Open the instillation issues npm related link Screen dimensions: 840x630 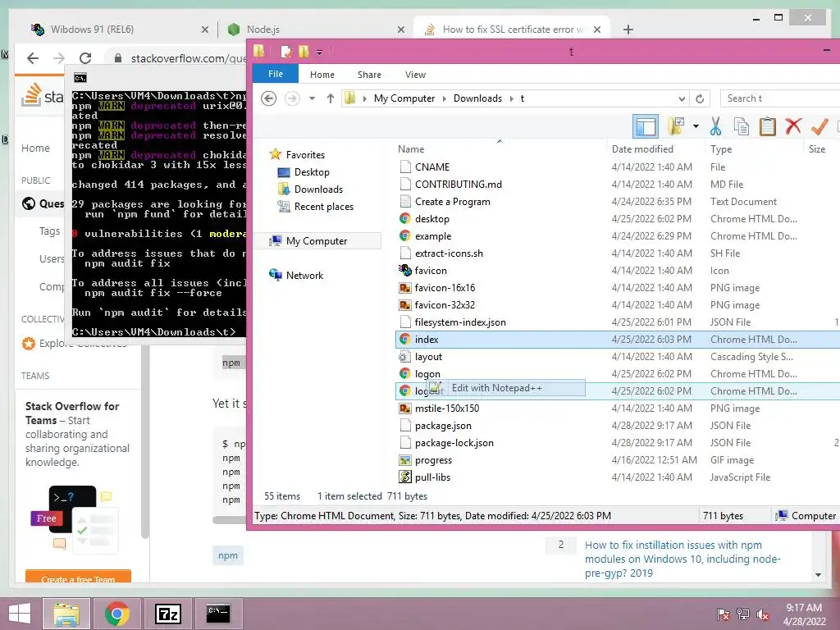(x=682, y=559)
